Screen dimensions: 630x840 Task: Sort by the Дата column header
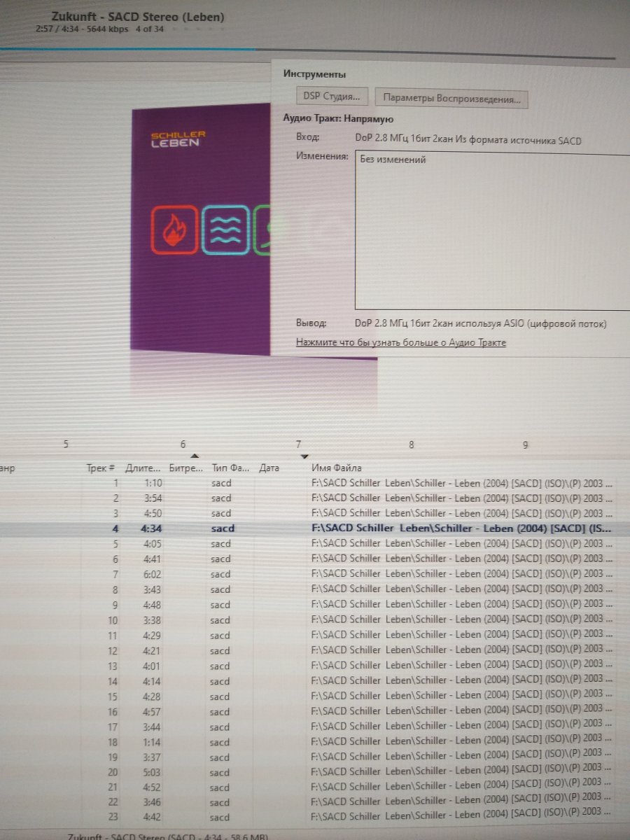(269, 468)
